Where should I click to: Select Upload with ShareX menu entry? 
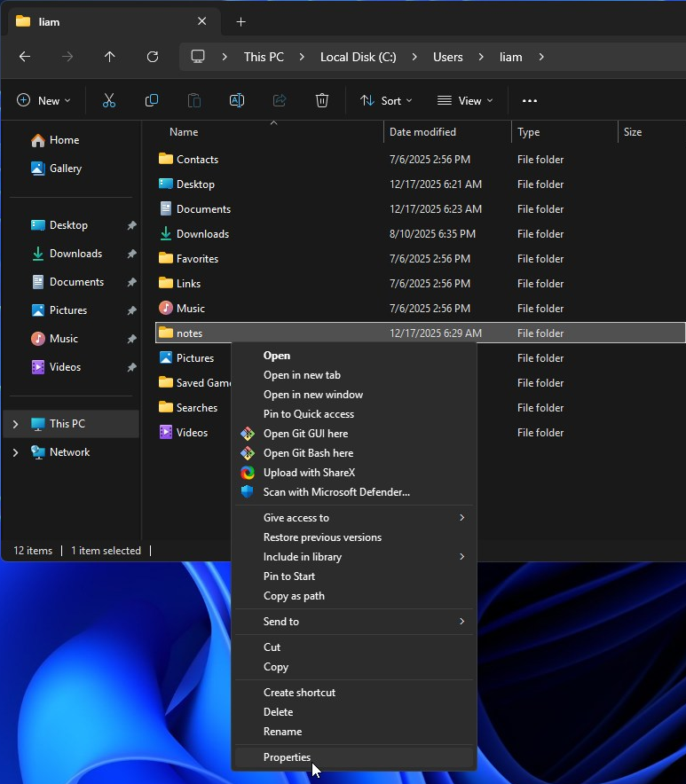tap(309, 473)
